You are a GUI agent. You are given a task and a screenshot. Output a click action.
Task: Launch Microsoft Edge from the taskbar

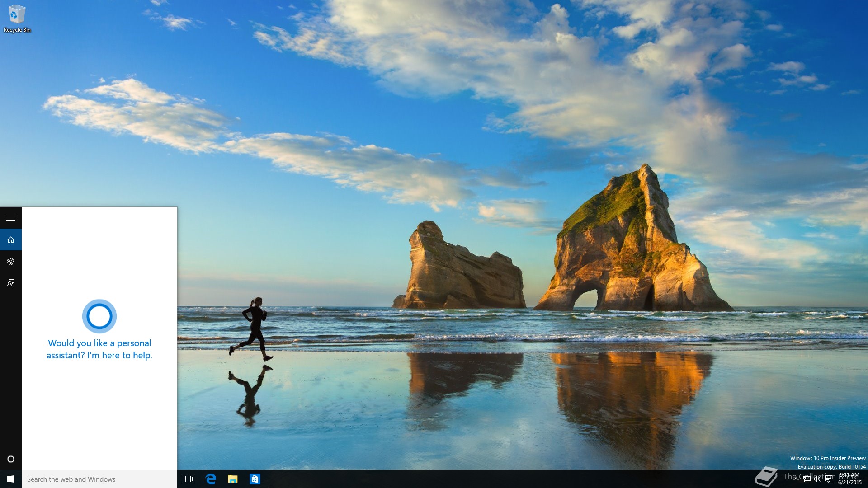tap(211, 479)
